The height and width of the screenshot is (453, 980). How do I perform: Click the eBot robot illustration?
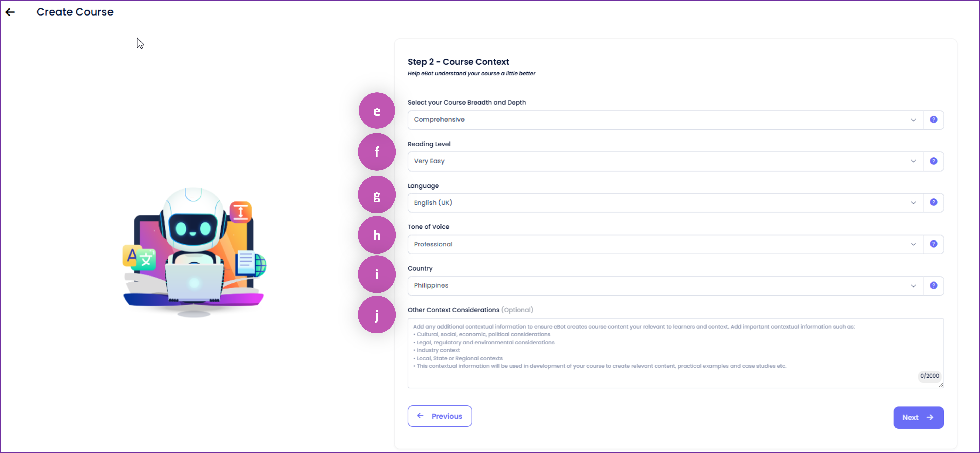[194, 252]
